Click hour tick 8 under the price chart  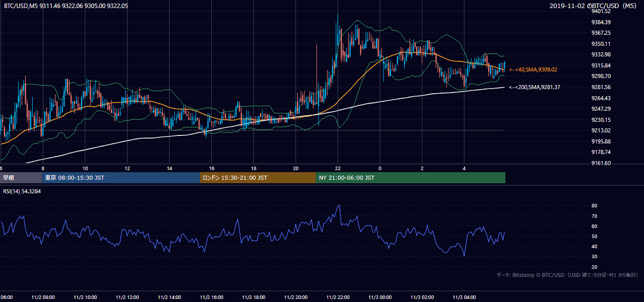coord(43,169)
